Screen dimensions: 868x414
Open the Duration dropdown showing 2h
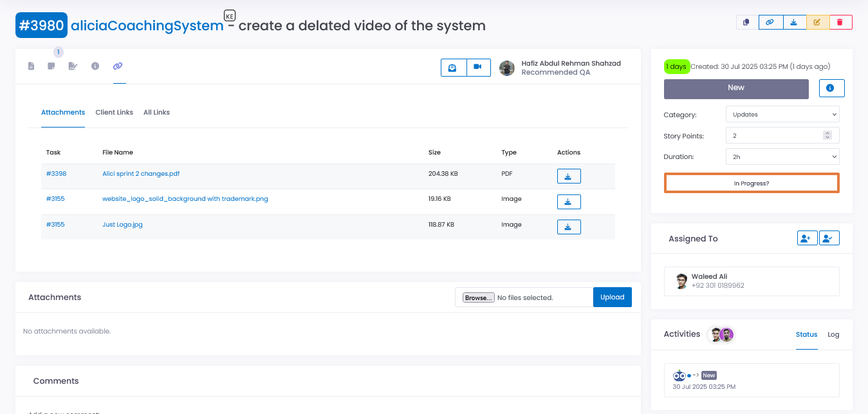(782, 156)
